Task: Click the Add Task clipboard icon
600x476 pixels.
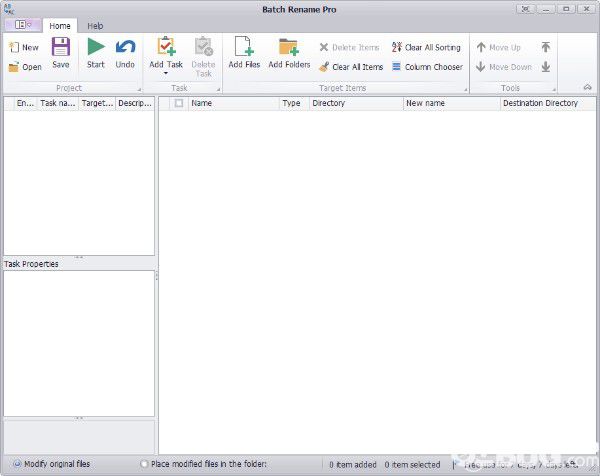Action: (166, 46)
